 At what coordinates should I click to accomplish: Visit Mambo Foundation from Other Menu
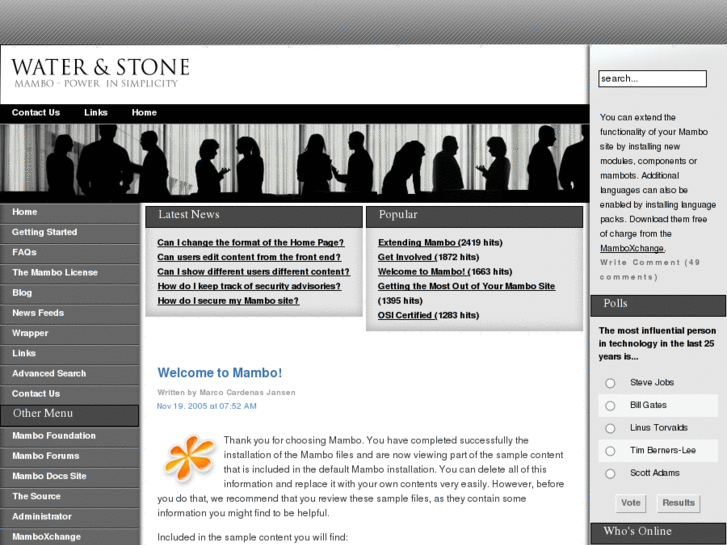point(70,436)
